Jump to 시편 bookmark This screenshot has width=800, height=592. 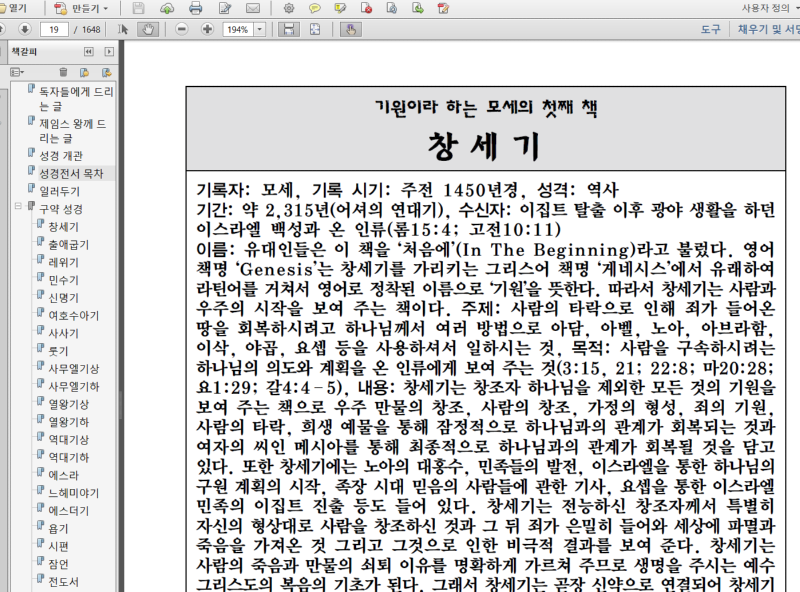click(x=58, y=546)
